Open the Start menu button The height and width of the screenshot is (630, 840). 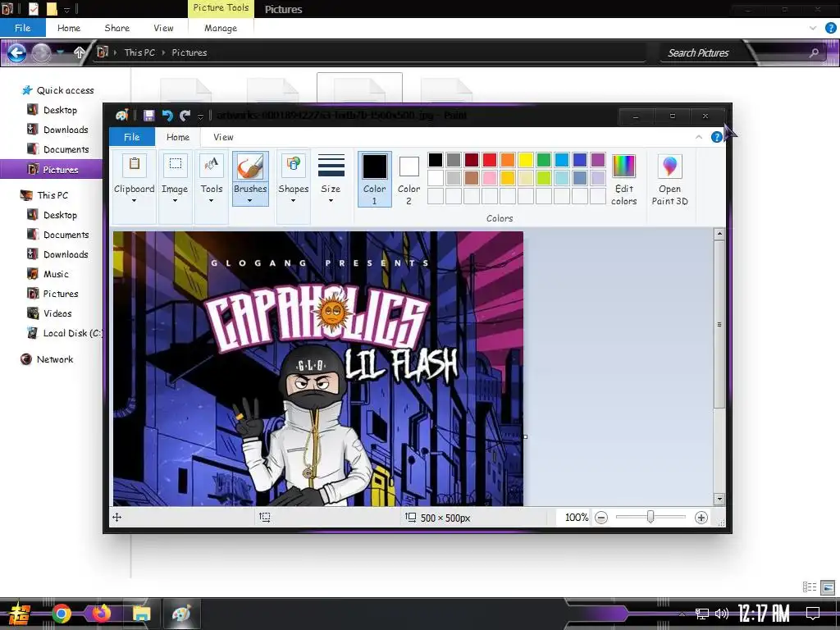pos(20,614)
